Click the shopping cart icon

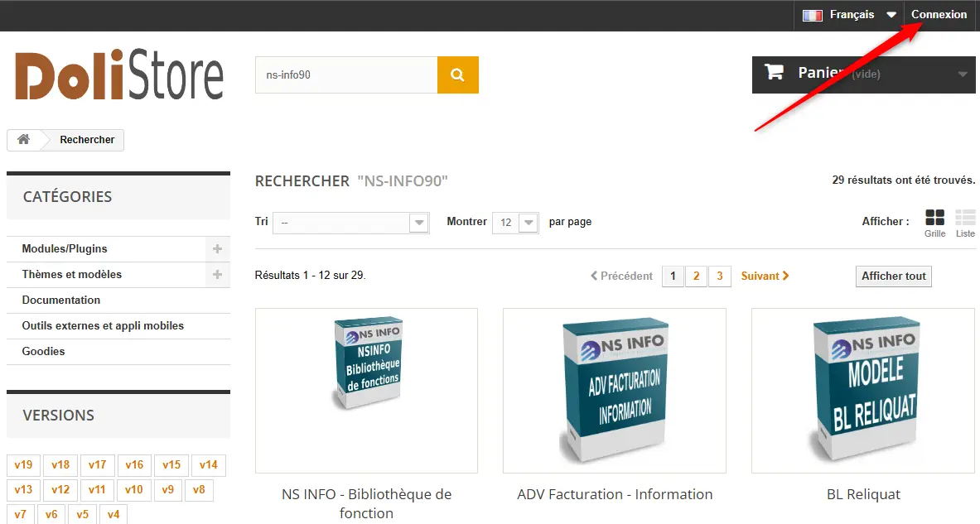coord(775,73)
